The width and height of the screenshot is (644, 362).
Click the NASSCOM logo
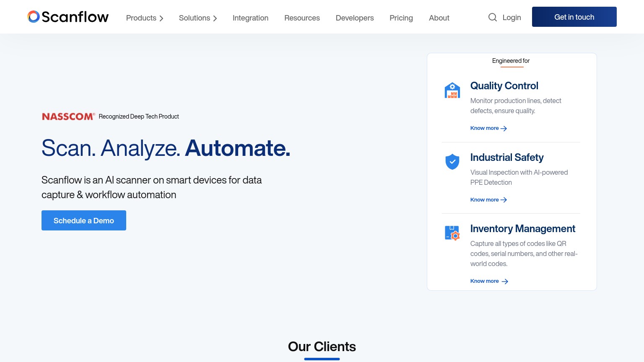68,116
